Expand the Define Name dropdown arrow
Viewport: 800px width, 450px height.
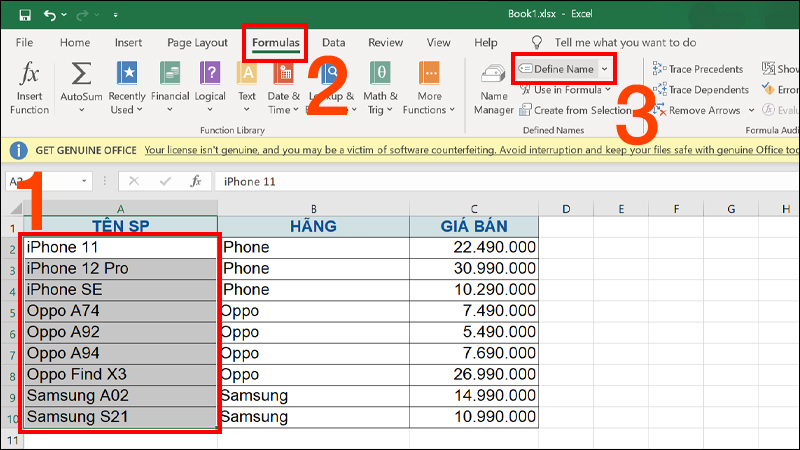[x=604, y=69]
